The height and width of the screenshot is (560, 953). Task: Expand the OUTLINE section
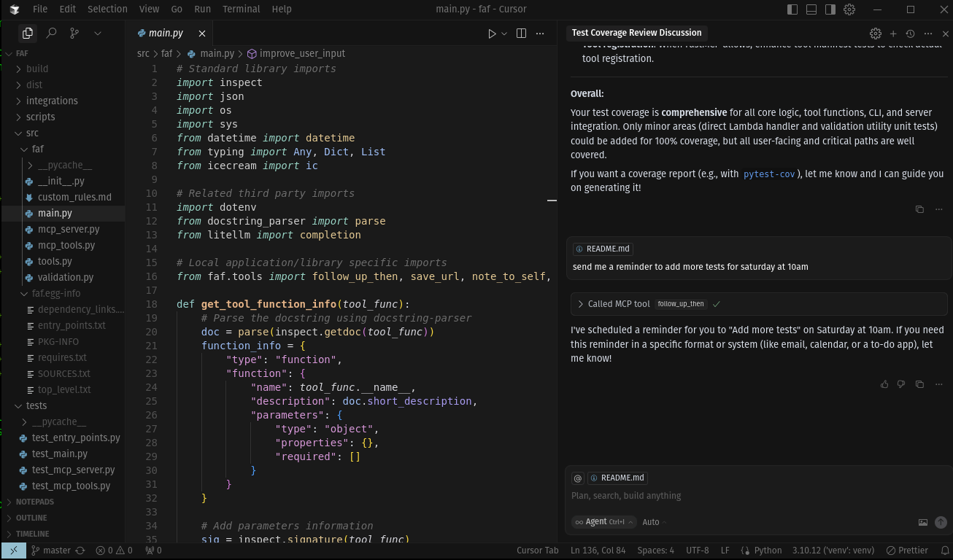(31, 518)
